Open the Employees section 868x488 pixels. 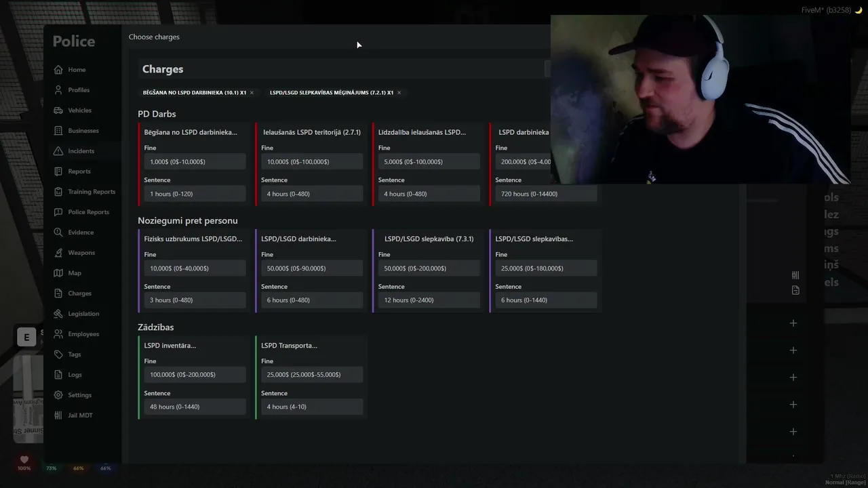[x=83, y=334]
